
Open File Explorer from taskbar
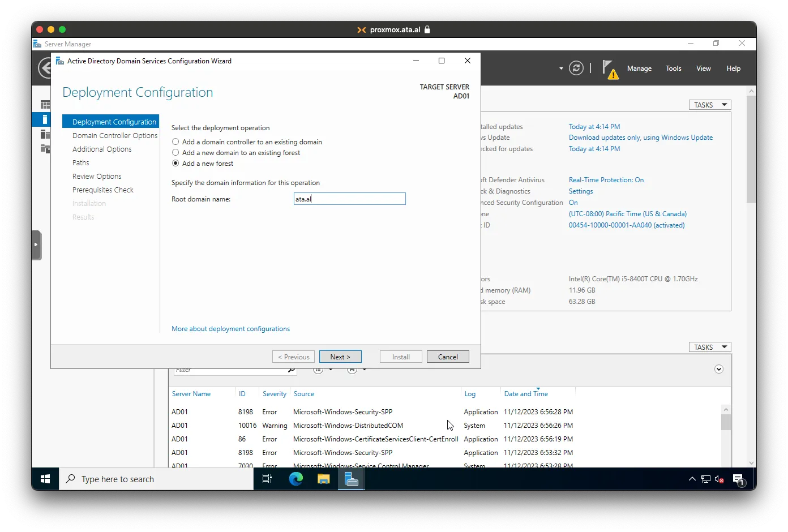[x=323, y=479]
